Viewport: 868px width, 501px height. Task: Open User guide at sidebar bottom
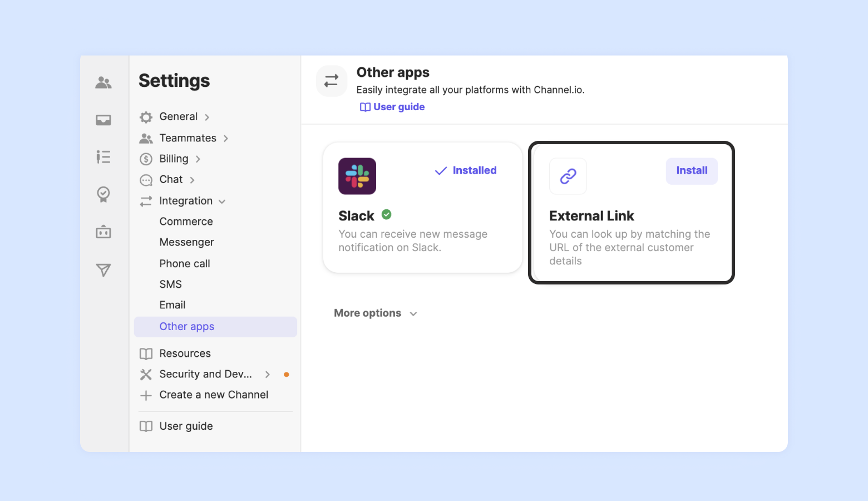186,426
